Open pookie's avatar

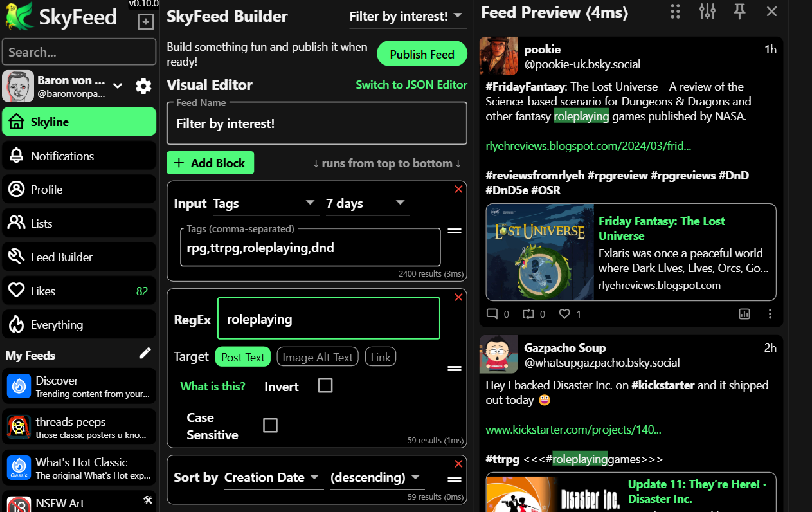tap(498, 56)
